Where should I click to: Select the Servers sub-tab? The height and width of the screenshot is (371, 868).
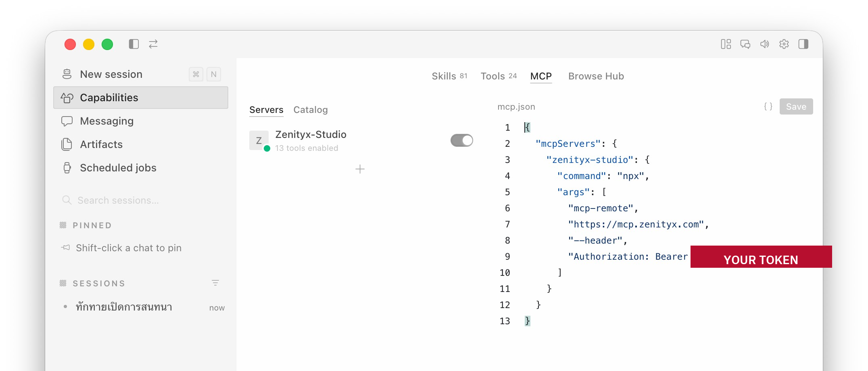click(266, 110)
